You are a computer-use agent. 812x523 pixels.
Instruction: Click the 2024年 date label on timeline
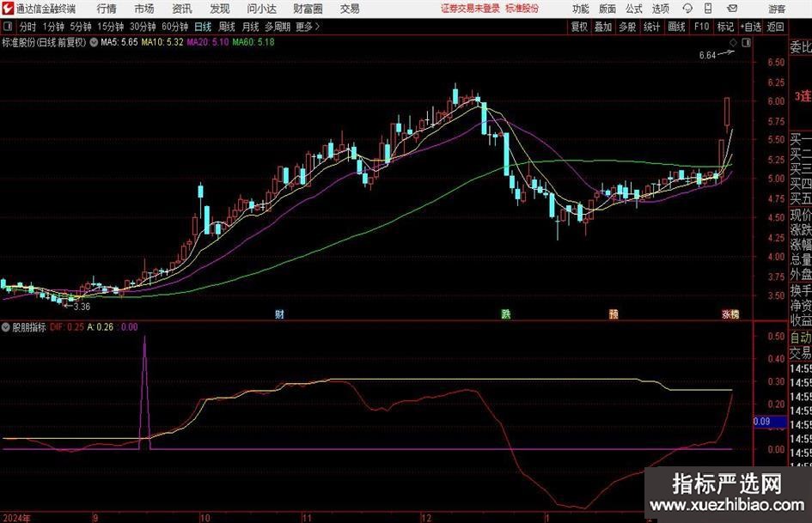click(16, 518)
